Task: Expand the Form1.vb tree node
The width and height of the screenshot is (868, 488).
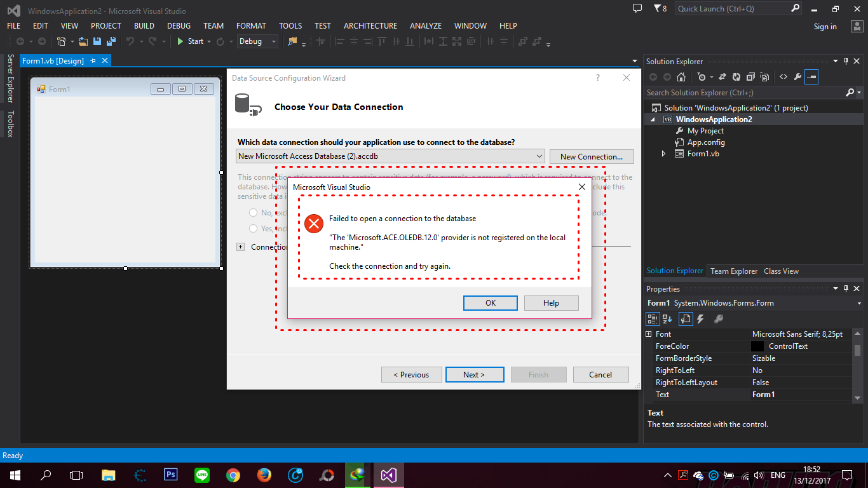Action: pos(664,154)
